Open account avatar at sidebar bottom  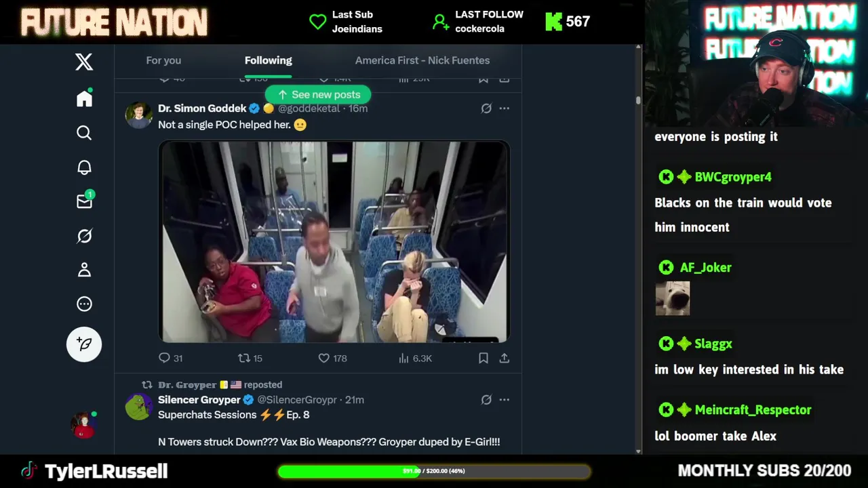coord(84,425)
